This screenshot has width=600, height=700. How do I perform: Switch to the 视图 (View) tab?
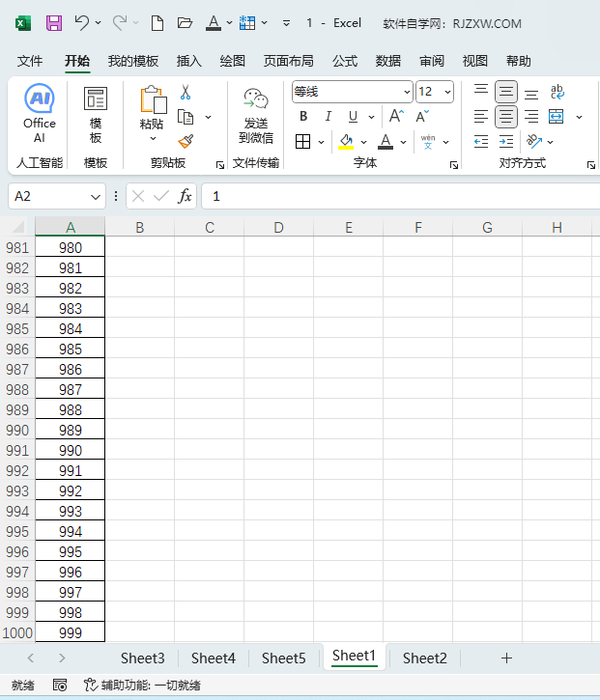point(475,61)
